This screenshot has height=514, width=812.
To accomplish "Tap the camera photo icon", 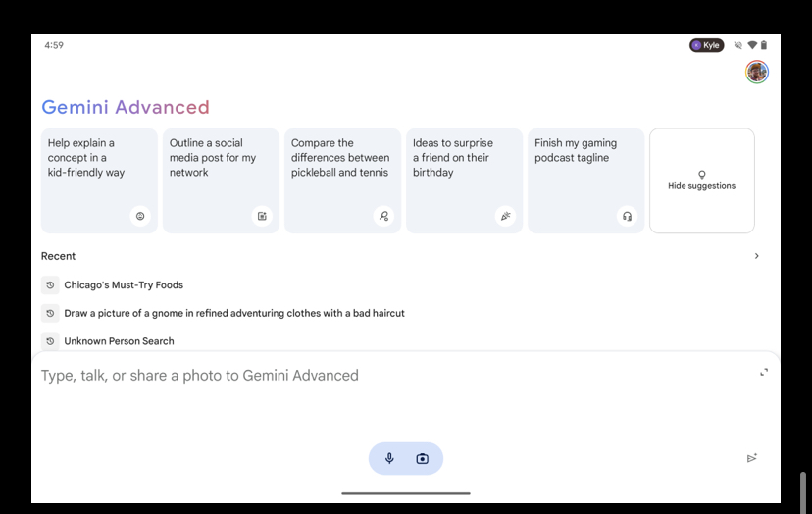I will (x=422, y=458).
